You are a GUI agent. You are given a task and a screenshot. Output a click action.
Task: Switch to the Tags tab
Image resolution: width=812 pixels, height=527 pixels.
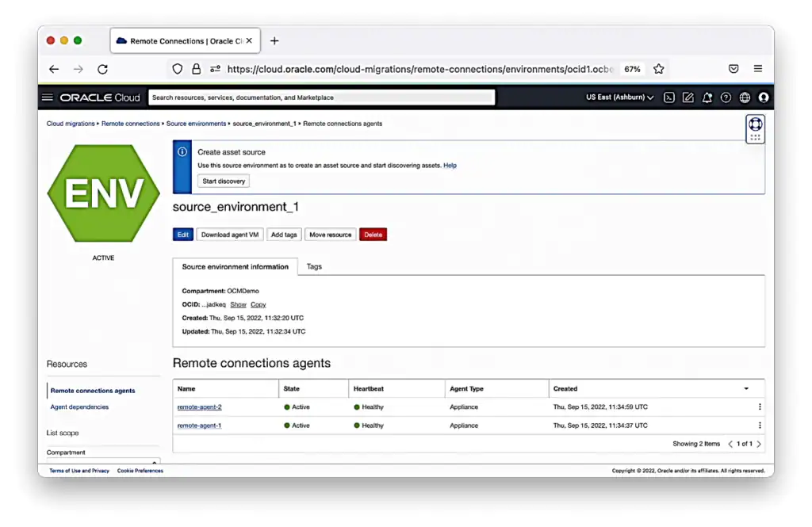pos(314,266)
